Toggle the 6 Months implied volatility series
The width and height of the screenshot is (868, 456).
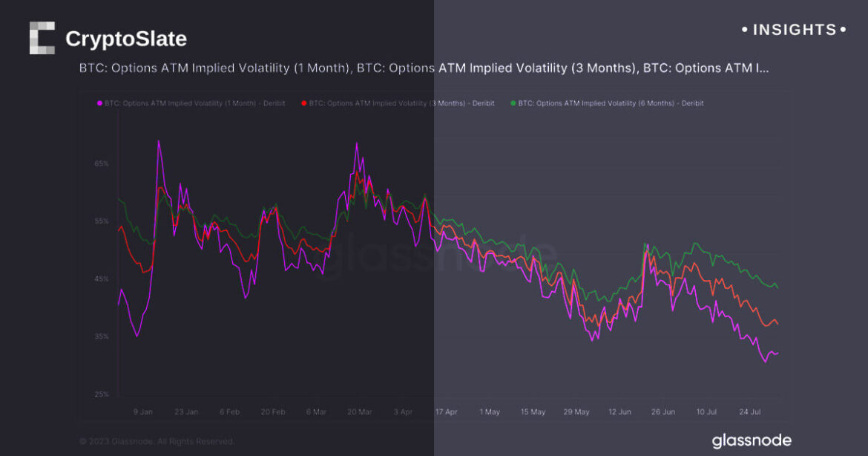[611, 103]
